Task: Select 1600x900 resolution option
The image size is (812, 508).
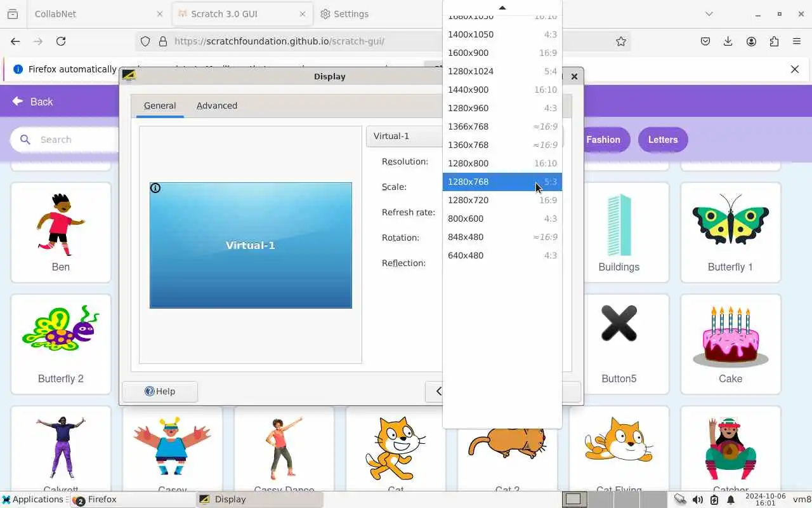Action: (502, 53)
